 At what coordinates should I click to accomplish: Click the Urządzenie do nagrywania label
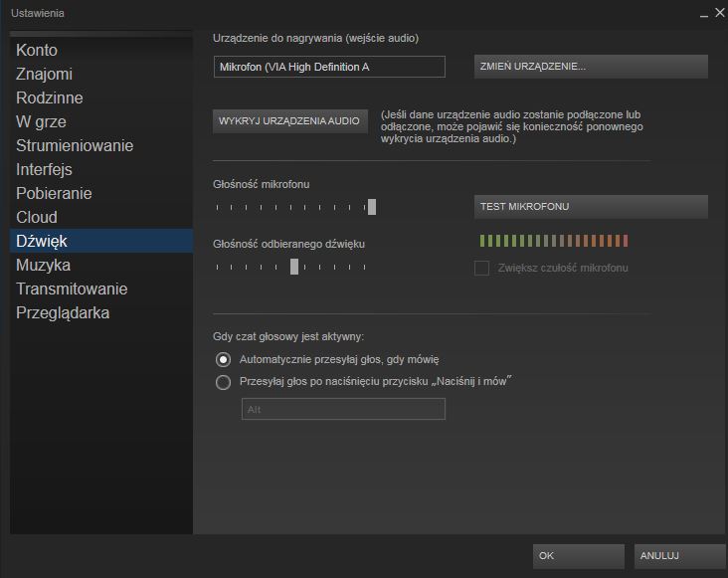tap(315, 38)
